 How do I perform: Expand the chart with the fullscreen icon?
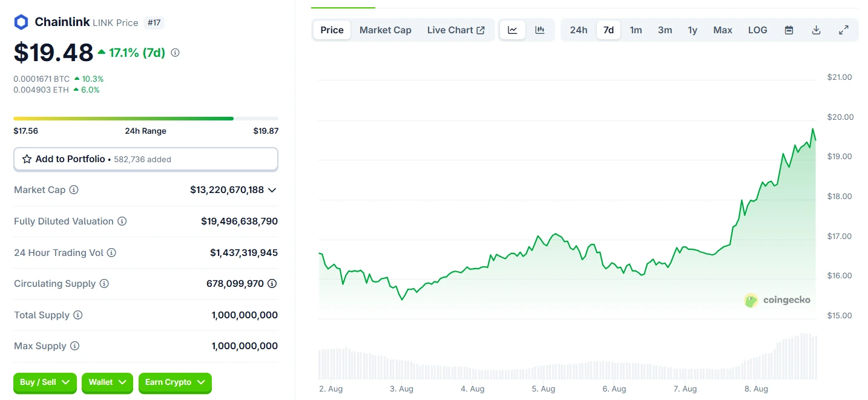(x=844, y=29)
